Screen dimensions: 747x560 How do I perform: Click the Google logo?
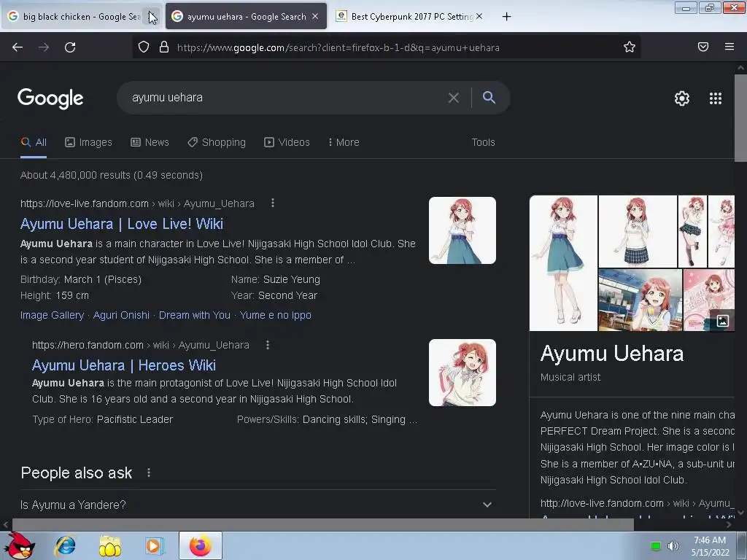click(x=50, y=98)
